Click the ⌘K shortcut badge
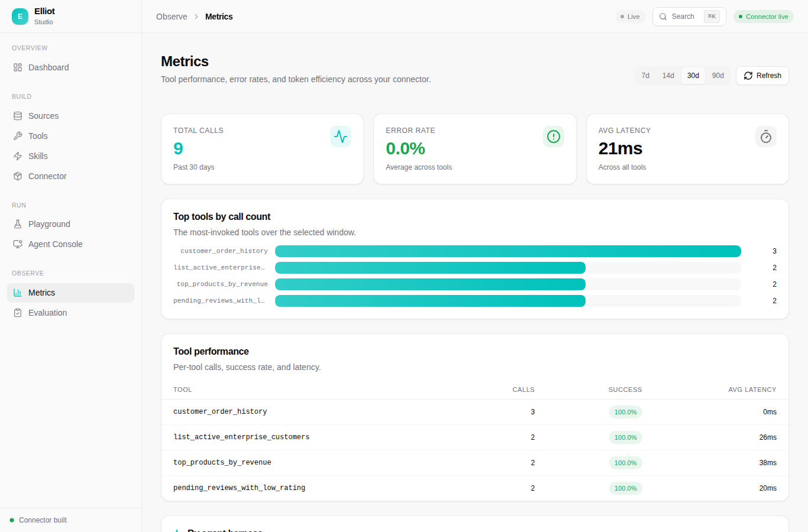808x532 pixels. point(712,17)
